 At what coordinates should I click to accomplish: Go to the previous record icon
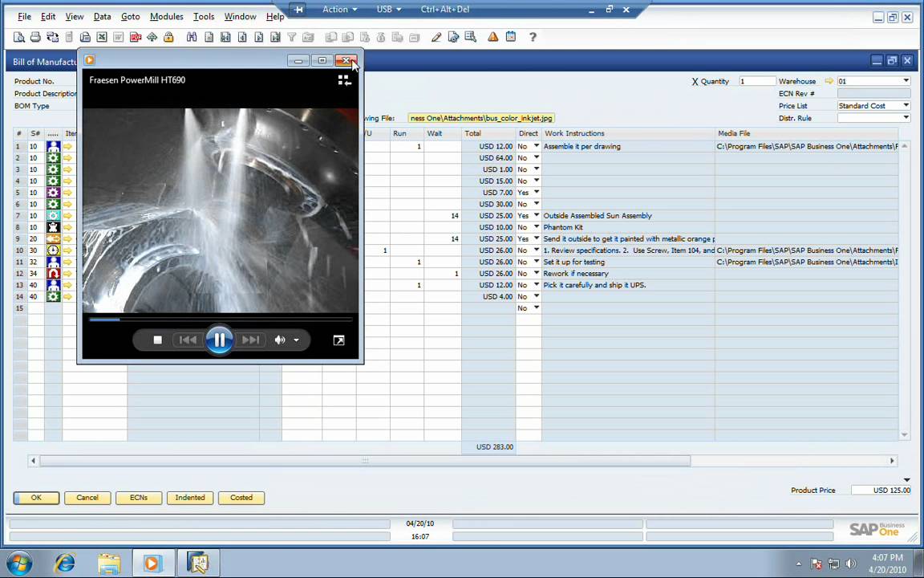click(242, 37)
